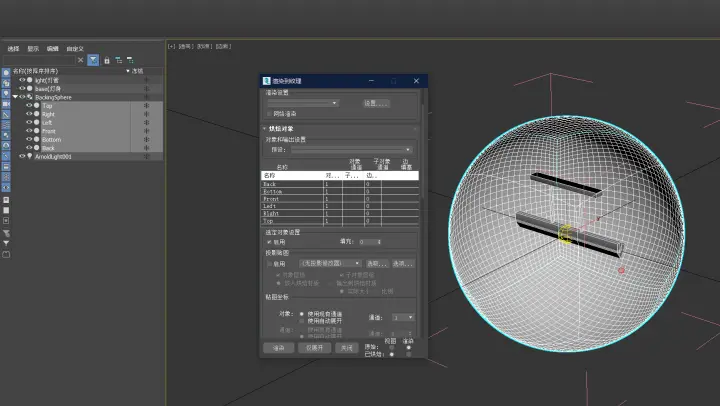
Task: Select Bottom item in scene explorer tree
Action: click(x=51, y=140)
